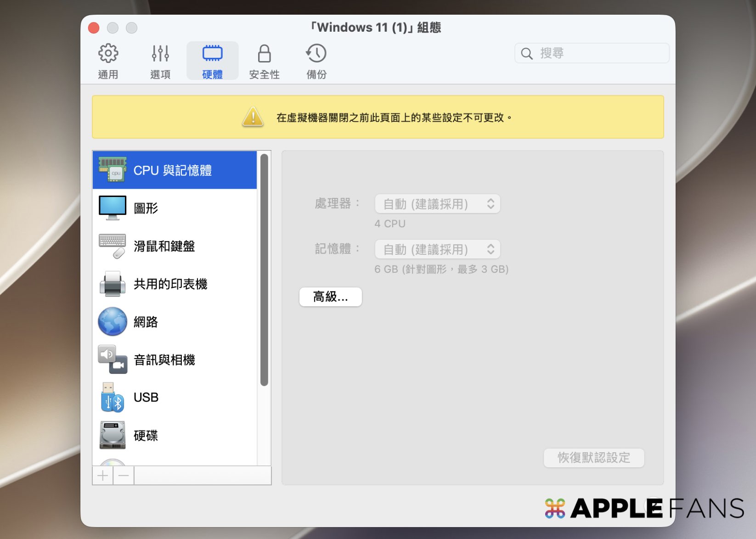Open the 備份 (Backup) clock icon
Screen dimensions: 756x539
pos(316,53)
